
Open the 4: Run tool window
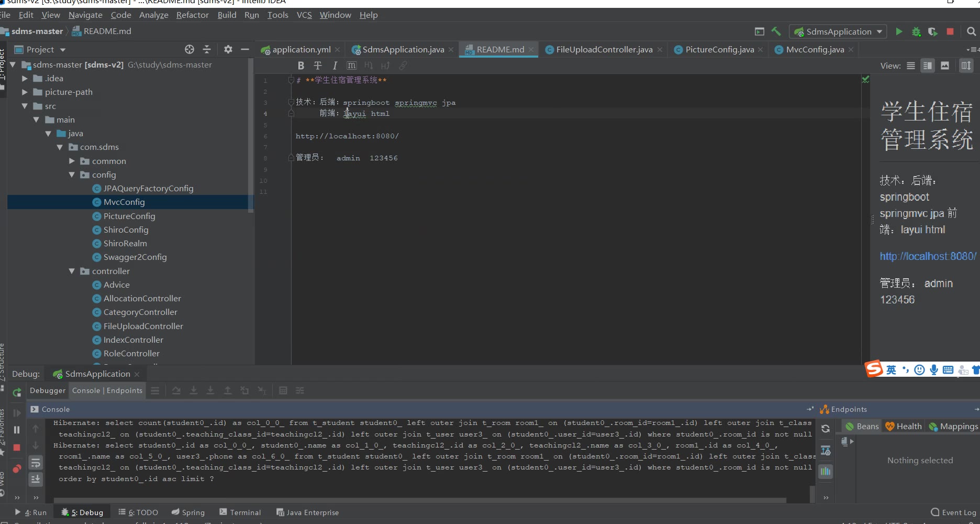click(x=31, y=512)
